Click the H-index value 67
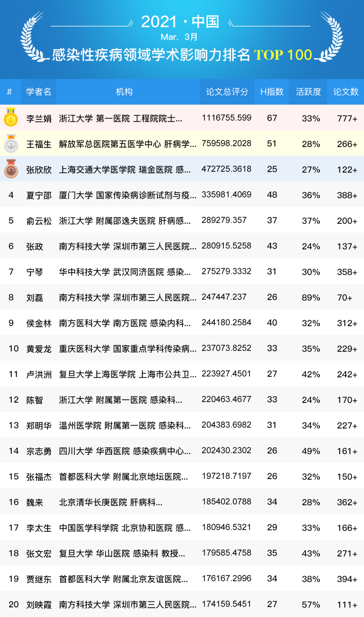The width and height of the screenshot is (364, 617). click(x=272, y=118)
